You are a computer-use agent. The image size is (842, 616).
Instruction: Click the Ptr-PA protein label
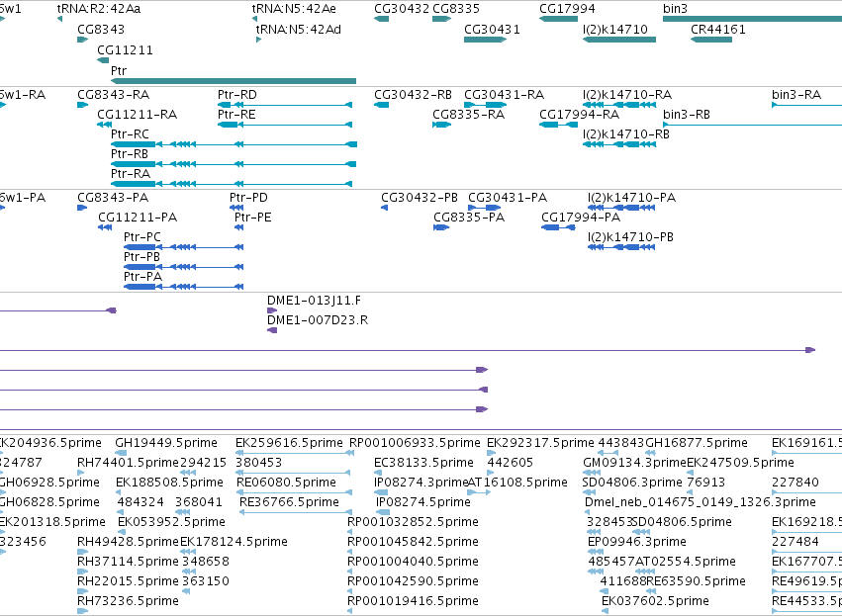(142, 277)
